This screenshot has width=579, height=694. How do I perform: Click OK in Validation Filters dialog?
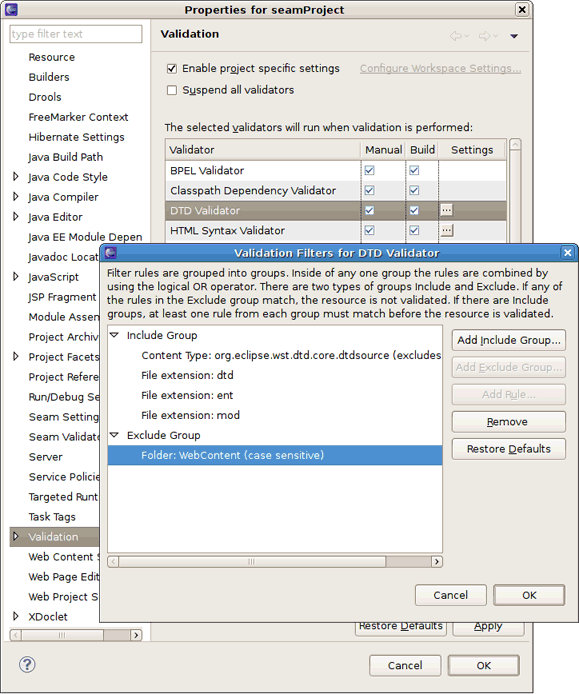529,595
